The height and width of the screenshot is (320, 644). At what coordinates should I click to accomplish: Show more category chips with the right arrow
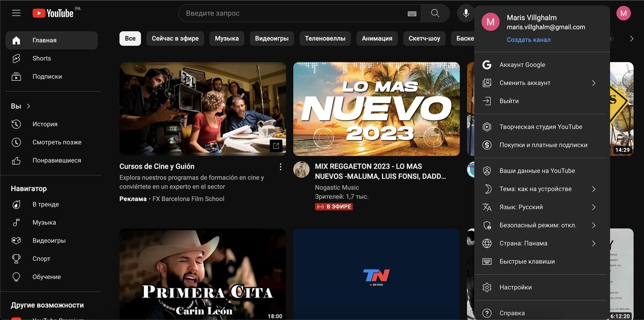pyautogui.click(x=632, y=39)
